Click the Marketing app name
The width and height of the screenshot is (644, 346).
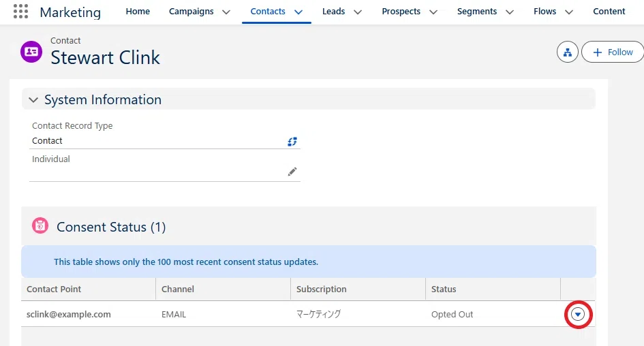point(70,12)
